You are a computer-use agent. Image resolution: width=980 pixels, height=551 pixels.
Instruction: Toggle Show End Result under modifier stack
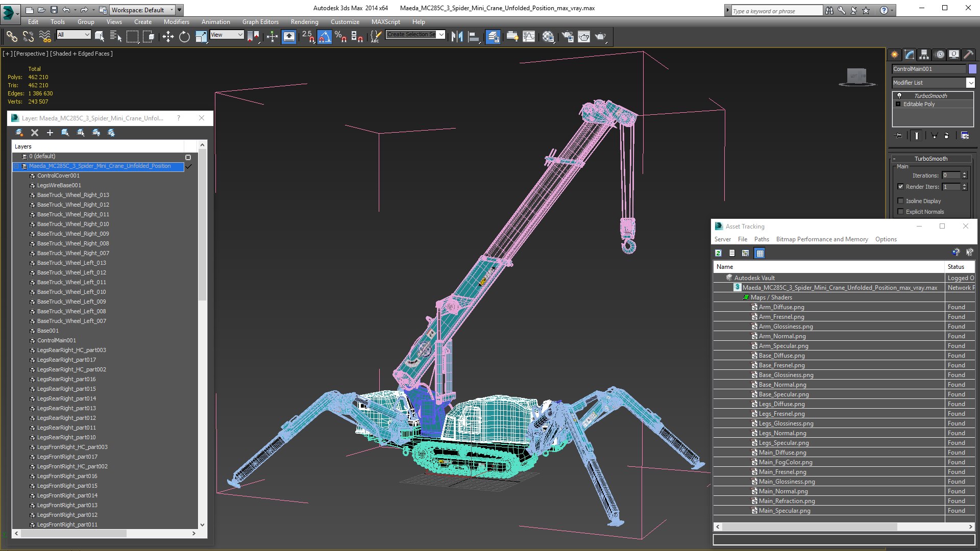917,136
